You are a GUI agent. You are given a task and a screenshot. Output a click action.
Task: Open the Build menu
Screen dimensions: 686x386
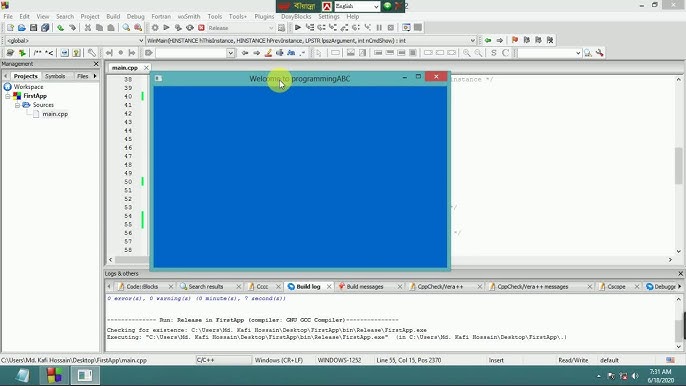click(113, 17)
